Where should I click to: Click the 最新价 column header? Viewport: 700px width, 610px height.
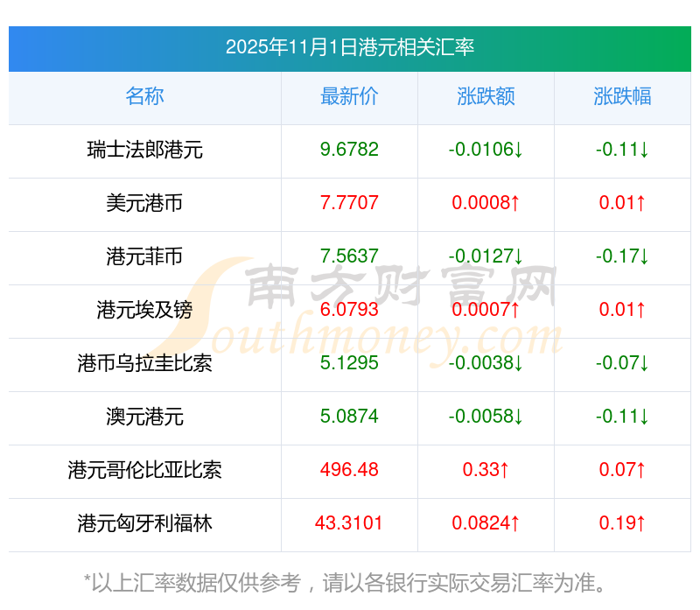(x=349, y=96)
